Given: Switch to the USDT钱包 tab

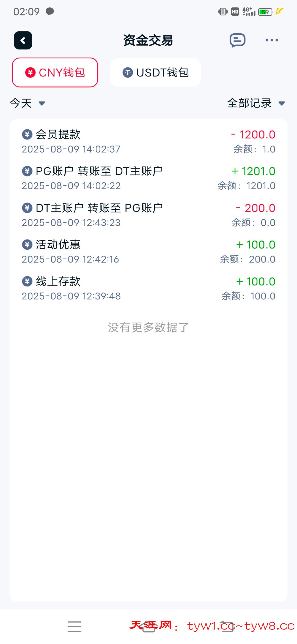Looking at the screenshot, I should (x=156, y=73).
